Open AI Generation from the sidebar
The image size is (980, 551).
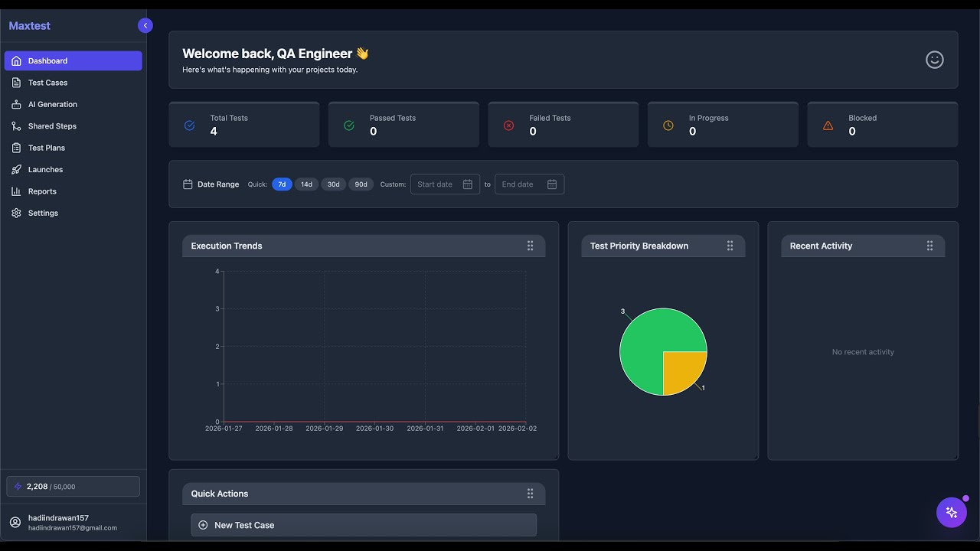(73, 104)
